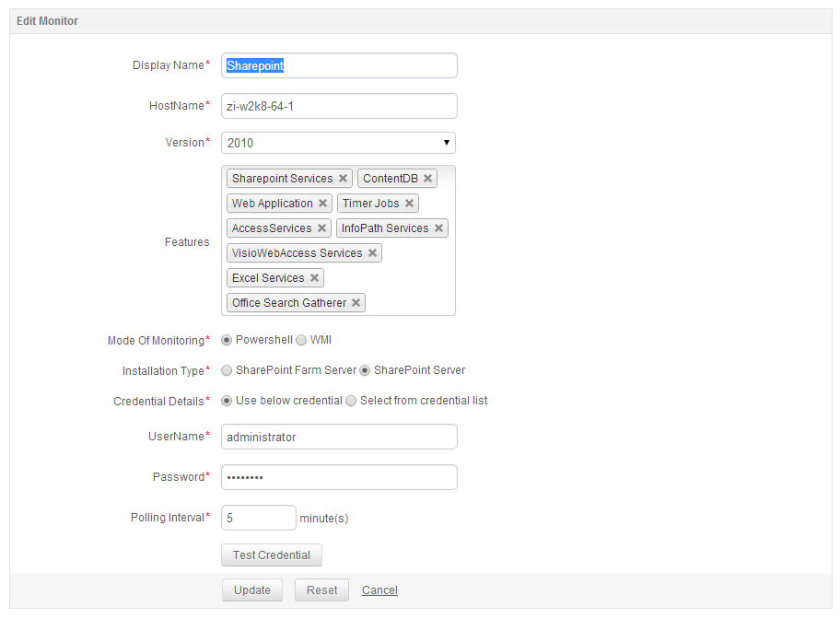Click the InfoPath Services tag text
840x619 pixels.
pos(385,228)
